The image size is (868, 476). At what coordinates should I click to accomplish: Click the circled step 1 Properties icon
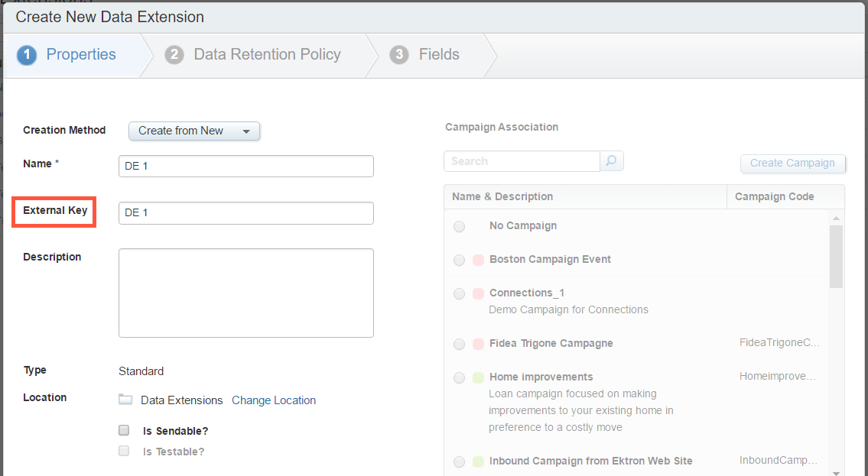pos(26,54)
